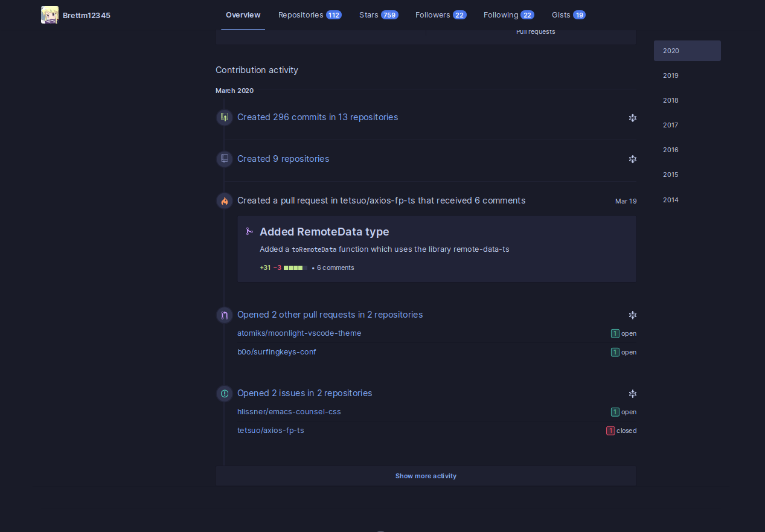
Task: Collapse the "Opened 2 issues" section
Action: click(632, 393)
